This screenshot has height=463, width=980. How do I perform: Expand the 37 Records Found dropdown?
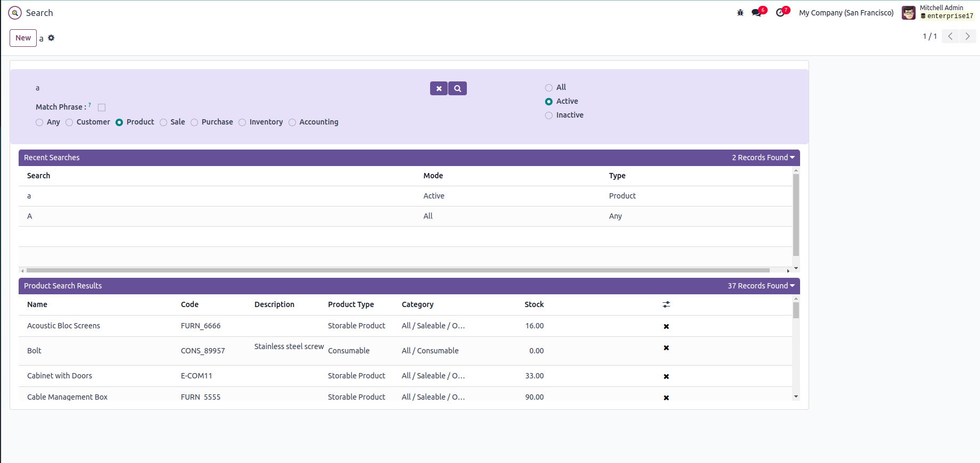click(761, 286)
